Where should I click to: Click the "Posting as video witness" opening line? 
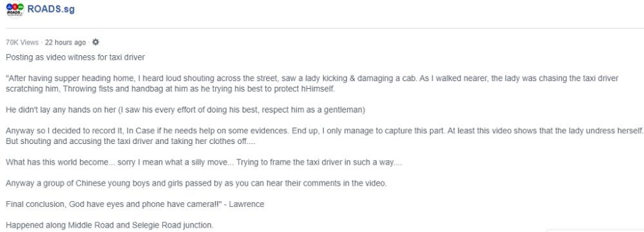click(75, 57)
